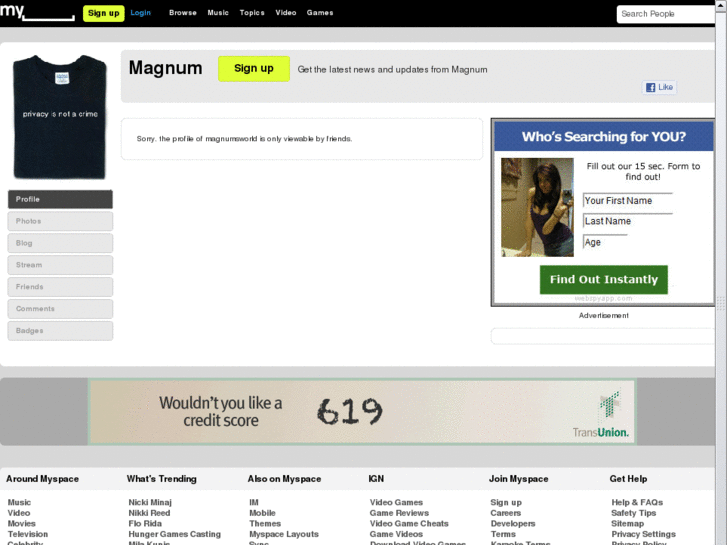Screen dimensions: 727x545
Task: Open the Terms footer link
Action: point(503,534)
